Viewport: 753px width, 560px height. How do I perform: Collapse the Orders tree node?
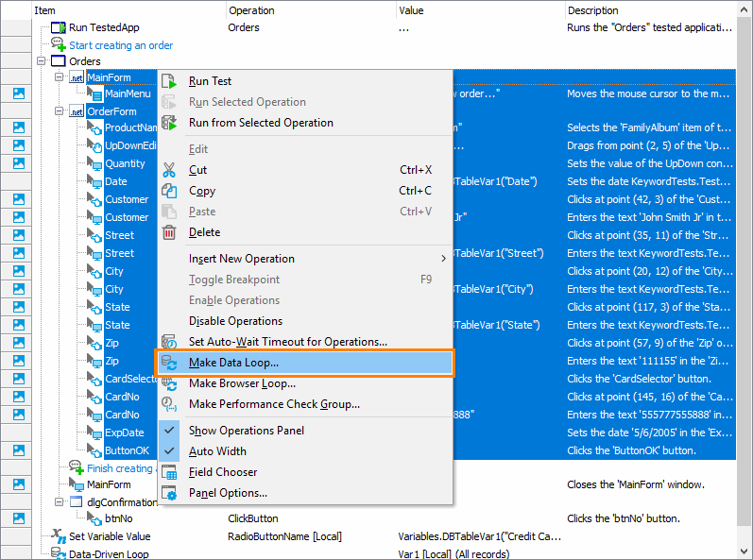tap(42, 61)
